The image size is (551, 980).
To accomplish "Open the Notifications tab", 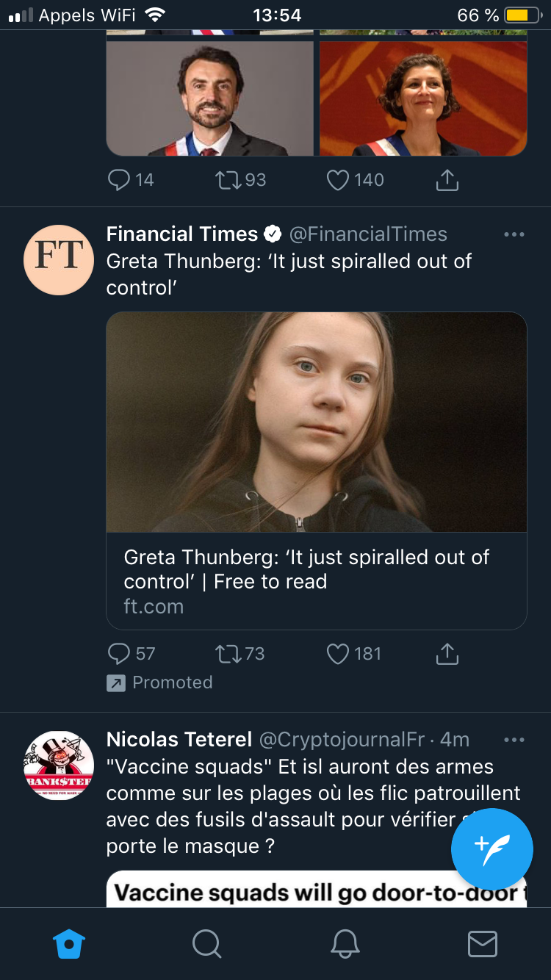I will [345, 944].
